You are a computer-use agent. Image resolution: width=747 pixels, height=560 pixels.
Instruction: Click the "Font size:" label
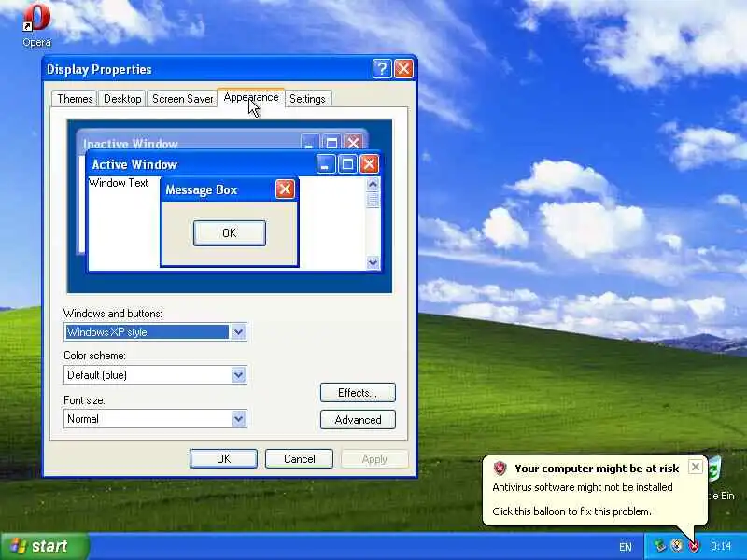84,400
